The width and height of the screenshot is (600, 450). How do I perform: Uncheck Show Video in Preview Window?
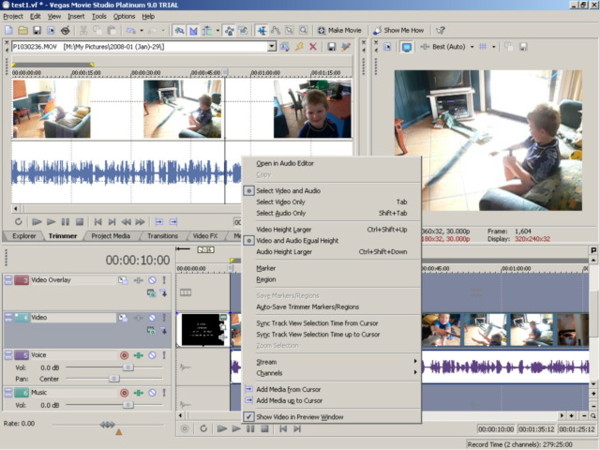pyautogui.click(x=299, y=416)
